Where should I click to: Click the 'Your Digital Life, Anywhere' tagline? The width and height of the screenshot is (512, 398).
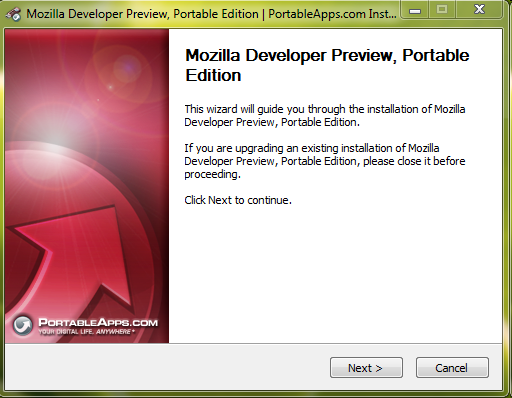pos(86,332)
